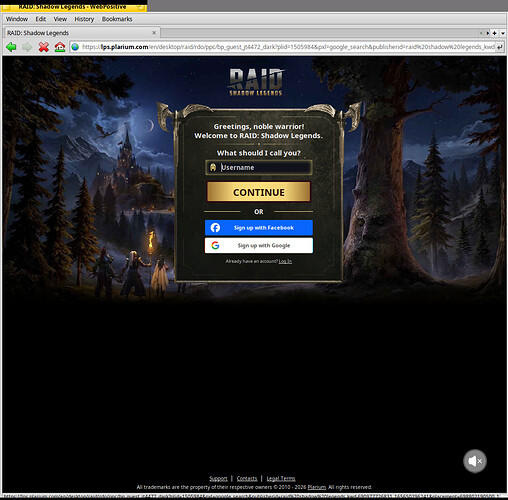This screenshot has width=508, height=500.
Task: Open the tab list dropdown arrow
Action: (503, 33)
